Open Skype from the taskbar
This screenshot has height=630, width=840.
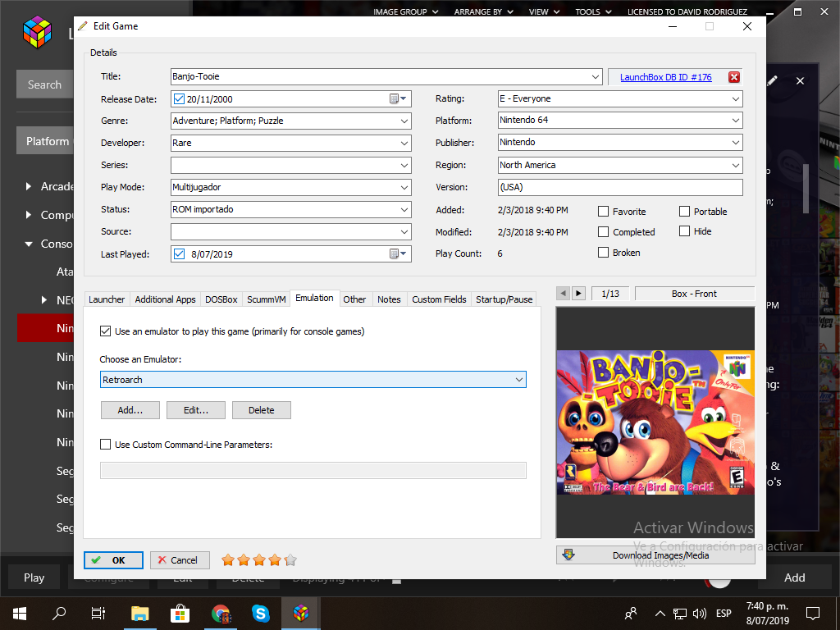pyautogui.click(x=260, y=613)
